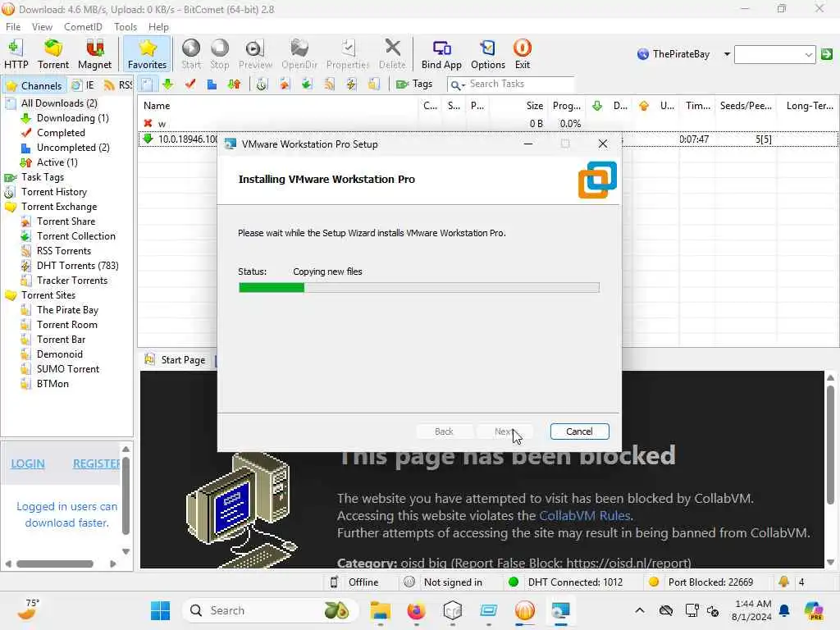Click the Magnet link toolbar icon
Screen dimensions: 840x630
(94, 54)
